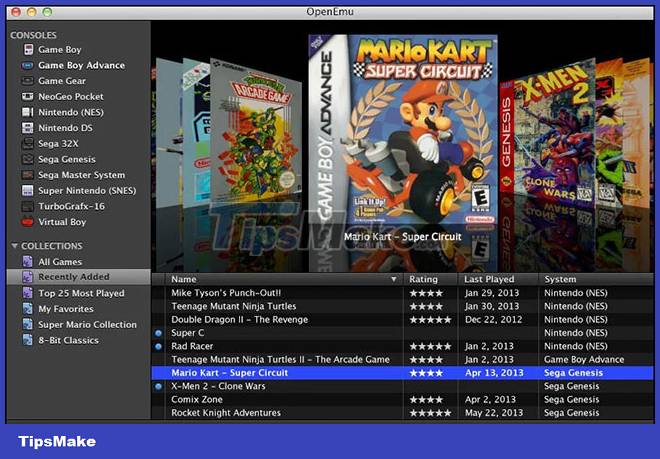Click the Recently Added collection icon
This screenshot has width=660, height=459.
coord(27,277)
